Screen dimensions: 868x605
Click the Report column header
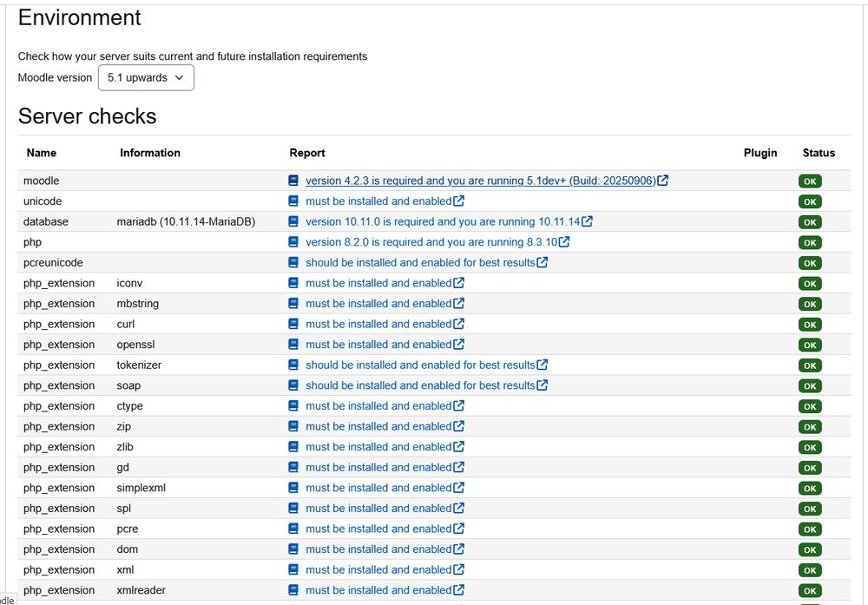(307, 153)
